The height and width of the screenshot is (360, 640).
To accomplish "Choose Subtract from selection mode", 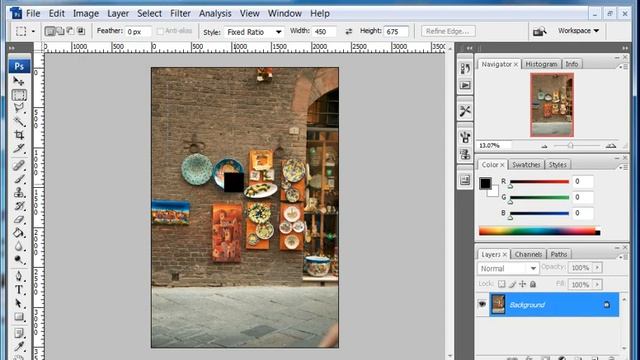I will (71, 31).
